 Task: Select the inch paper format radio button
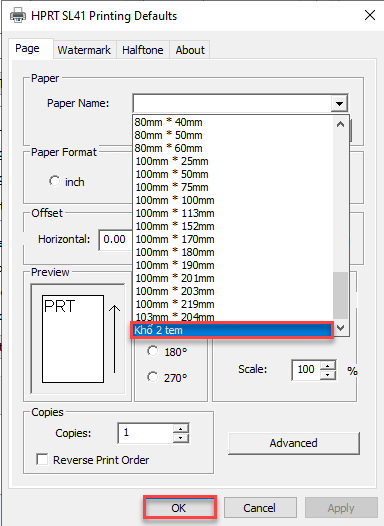(54, 181)
